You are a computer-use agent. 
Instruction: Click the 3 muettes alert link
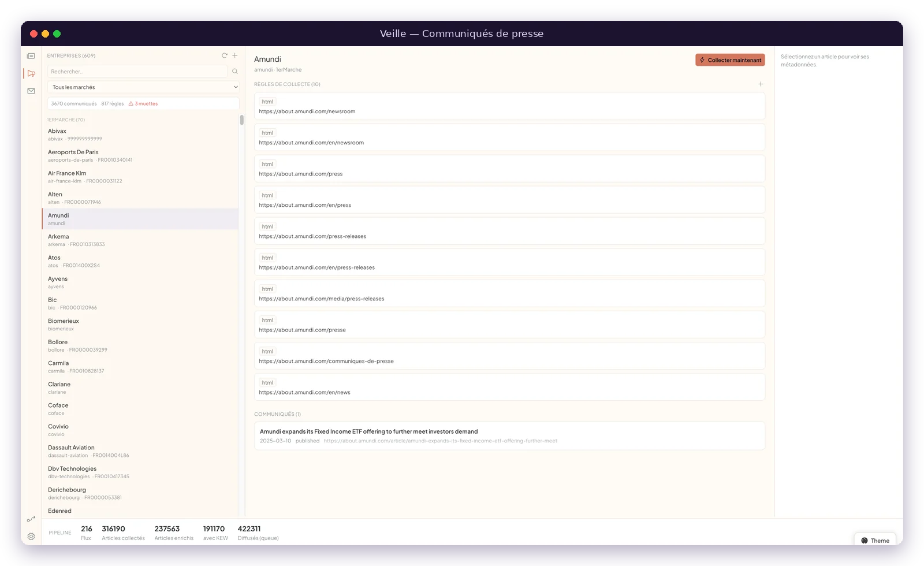point(143,104)
